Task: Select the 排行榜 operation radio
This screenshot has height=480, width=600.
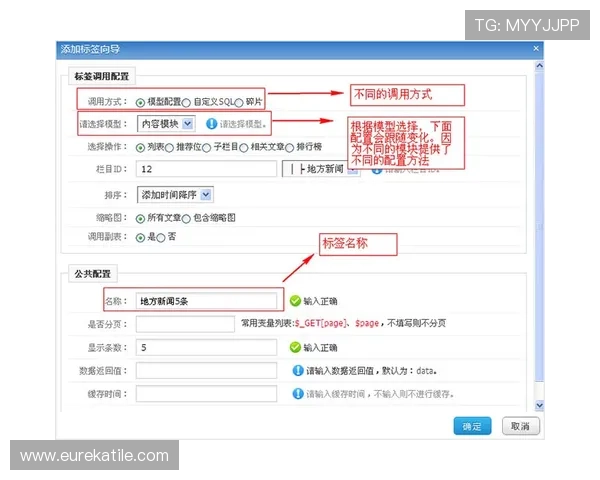Action: (289, 147)
